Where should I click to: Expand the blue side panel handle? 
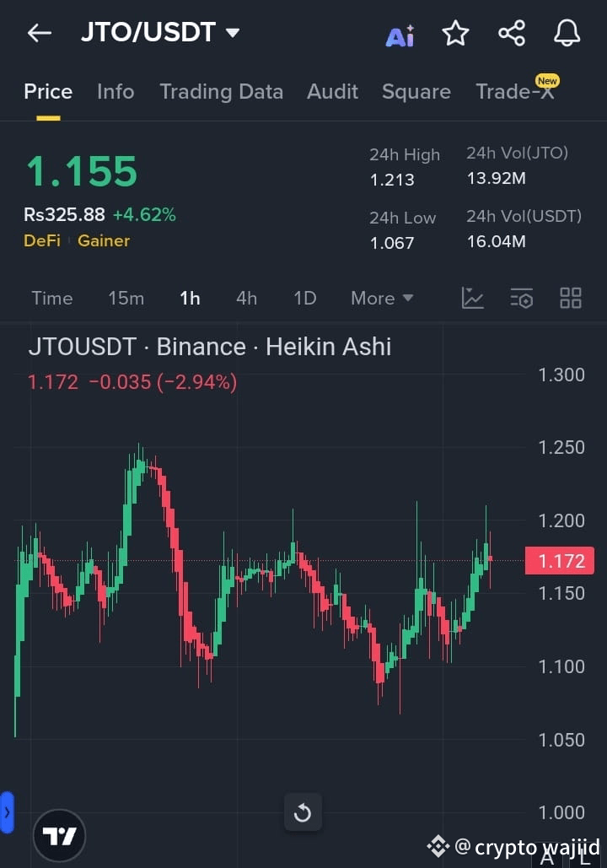[x=7, y=812]
